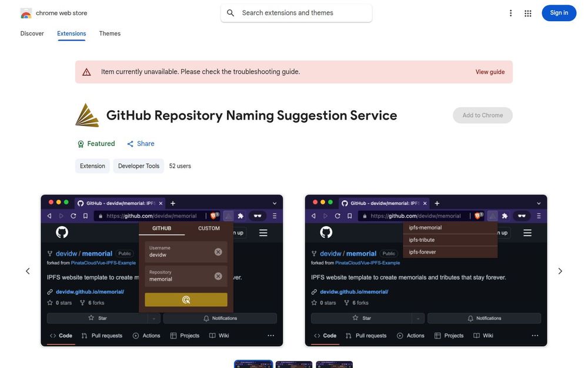Click devidw.github.io/memorial link in second screenshot
Image resolution: width=588 pixels, height=368 pixels.
point(354,292)
